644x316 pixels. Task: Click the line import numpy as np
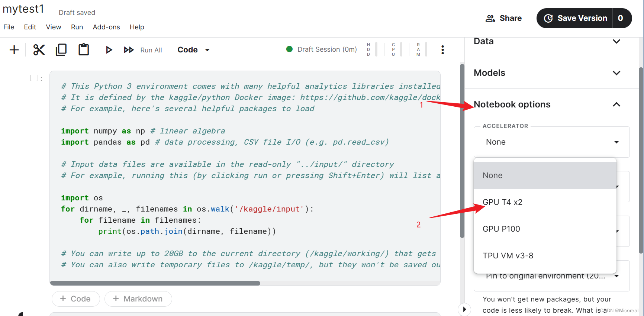(x=143, y=131)
